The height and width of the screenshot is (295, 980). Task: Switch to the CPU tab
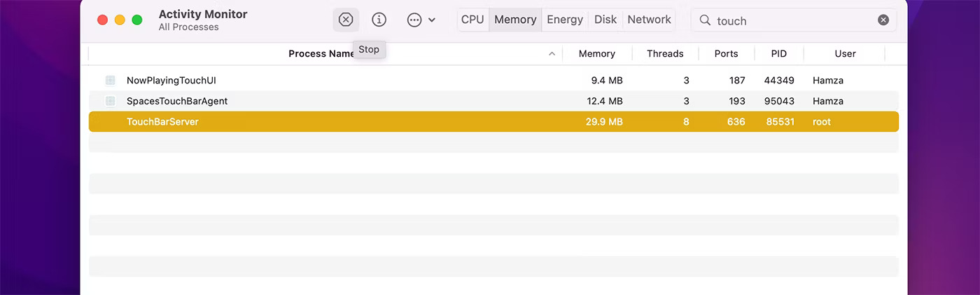472,20
